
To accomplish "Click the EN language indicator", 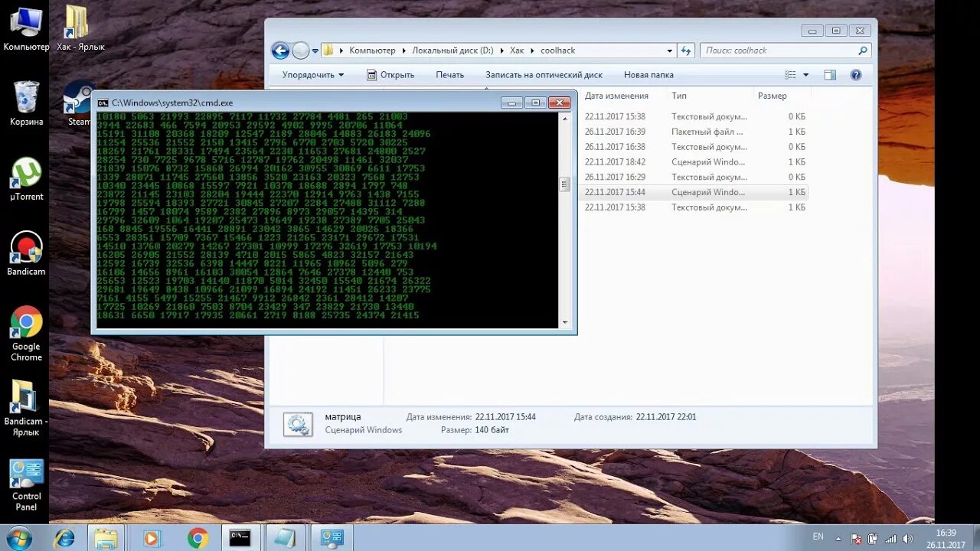I will pos(818,537).
